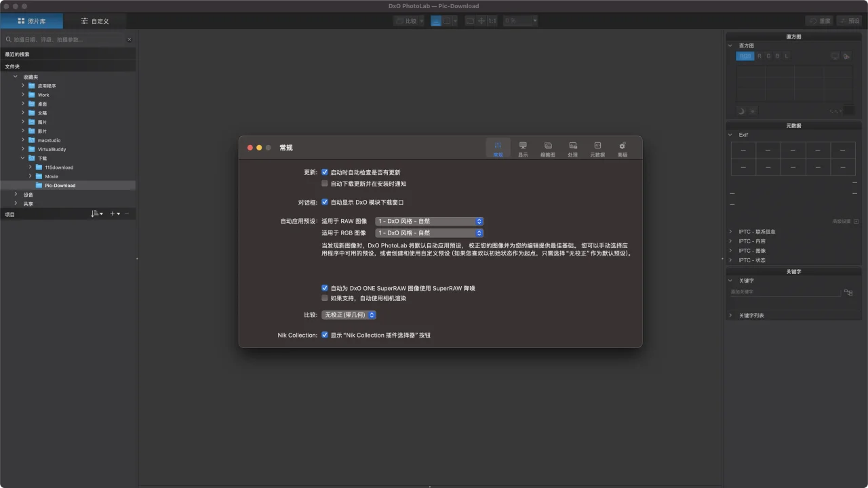Click the histogram destination gamut warning icon

(x=846, y=56)
